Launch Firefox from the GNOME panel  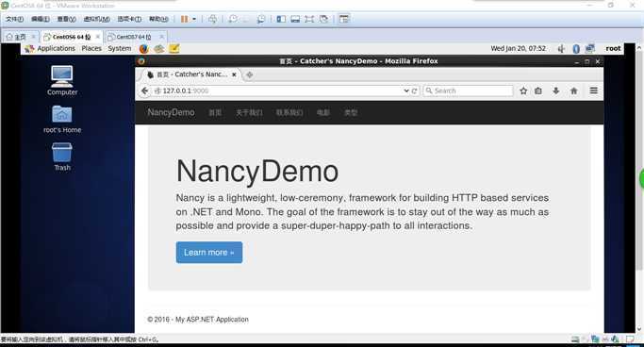coord(143,49)
